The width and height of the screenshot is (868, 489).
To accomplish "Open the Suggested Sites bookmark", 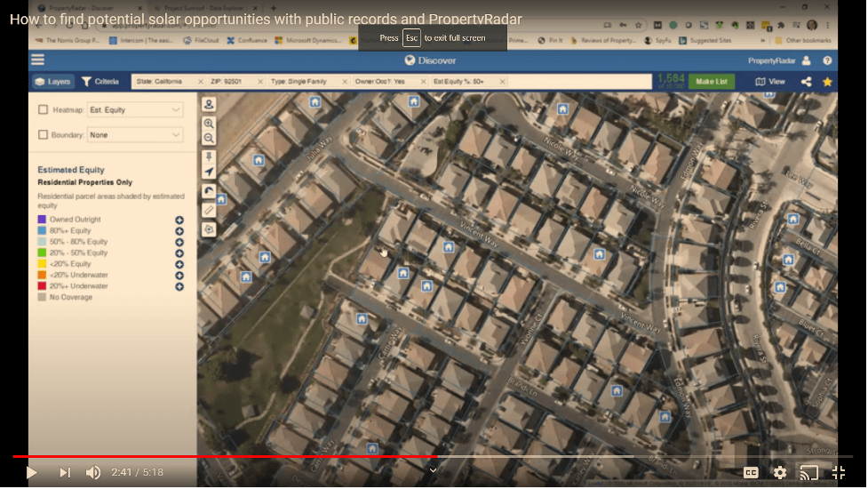I will point(705,40).
